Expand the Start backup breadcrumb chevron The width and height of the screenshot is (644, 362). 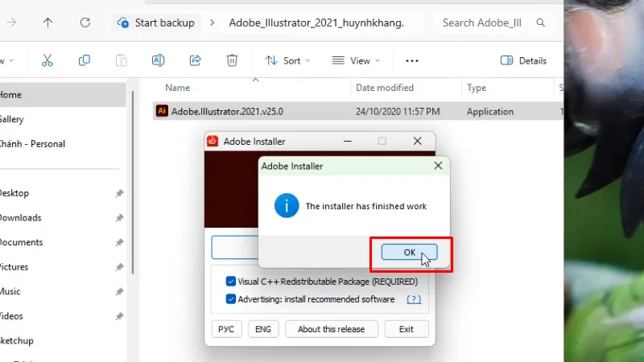(213, 23)
